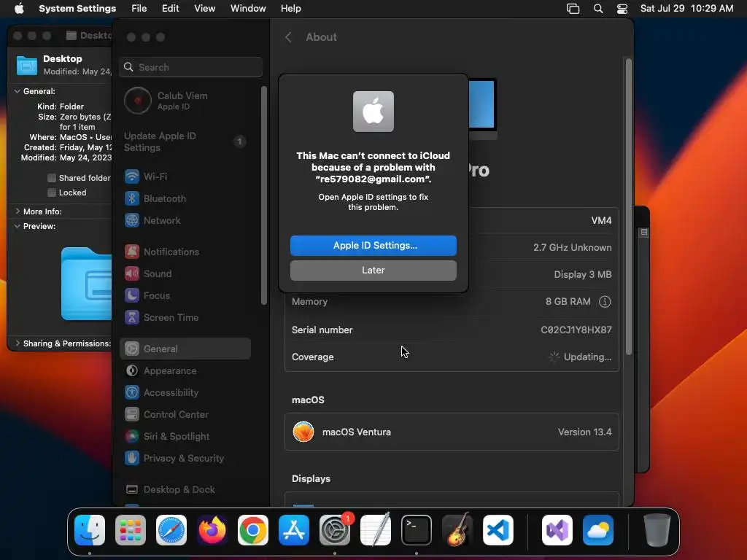Click the date and time in menu bar

pyautogui.click(x=686, y=9)
